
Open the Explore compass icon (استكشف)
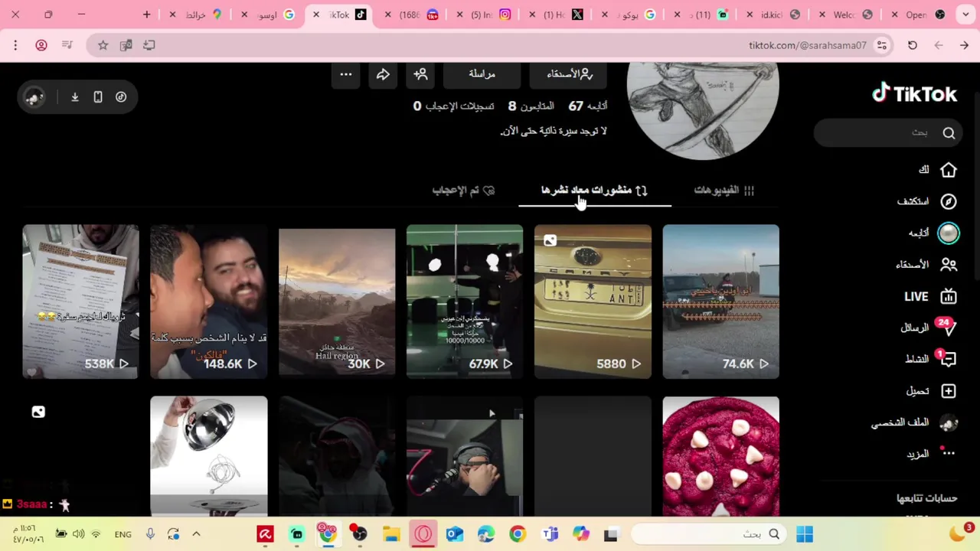coord(949,201)
